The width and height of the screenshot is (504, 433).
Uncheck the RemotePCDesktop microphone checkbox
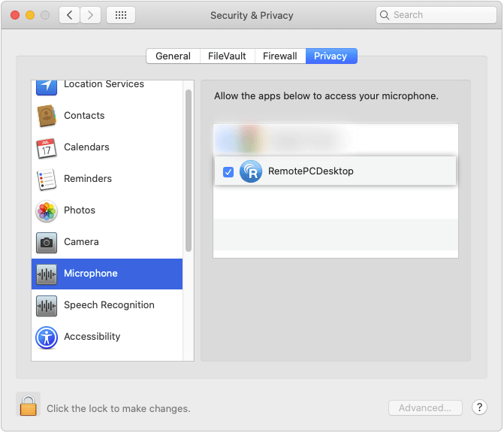pos(228,172)
